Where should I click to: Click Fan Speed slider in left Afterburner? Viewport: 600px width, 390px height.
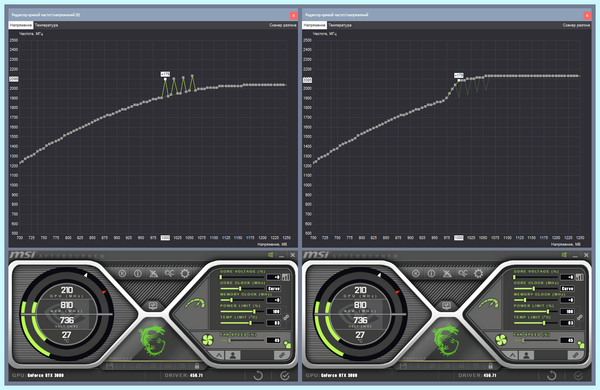click(242, 340)
